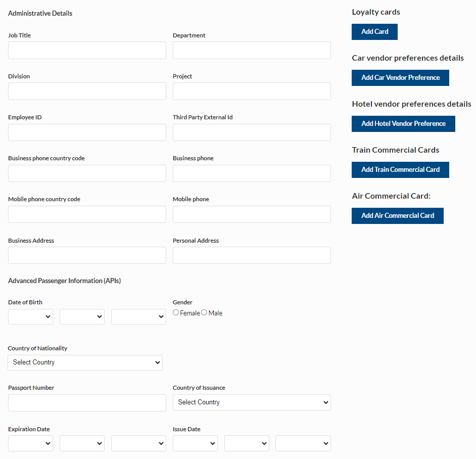The width and height of the screenshot is (476, 459).
Task: Open the middle Expiration Date dropdown
Action: 82,443
